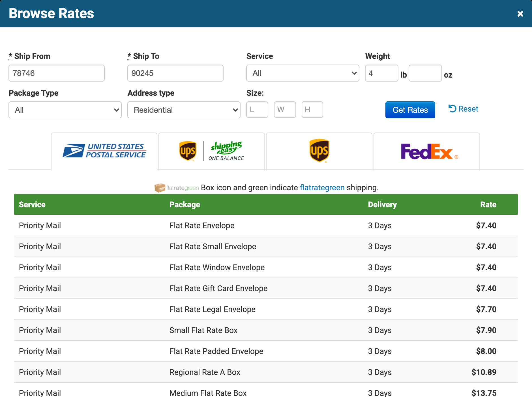This screenshot has height=397, width=532.
Task: Click the weight pounds input field
Action: 381,73
